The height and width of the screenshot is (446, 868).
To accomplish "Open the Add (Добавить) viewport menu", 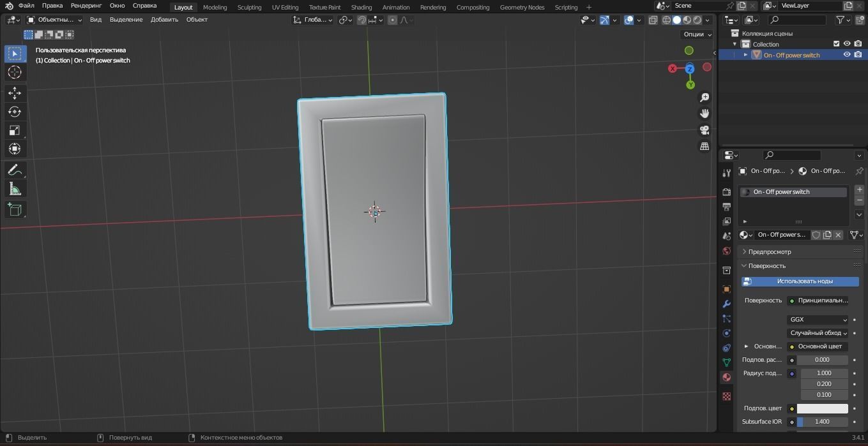I will 164,20.
